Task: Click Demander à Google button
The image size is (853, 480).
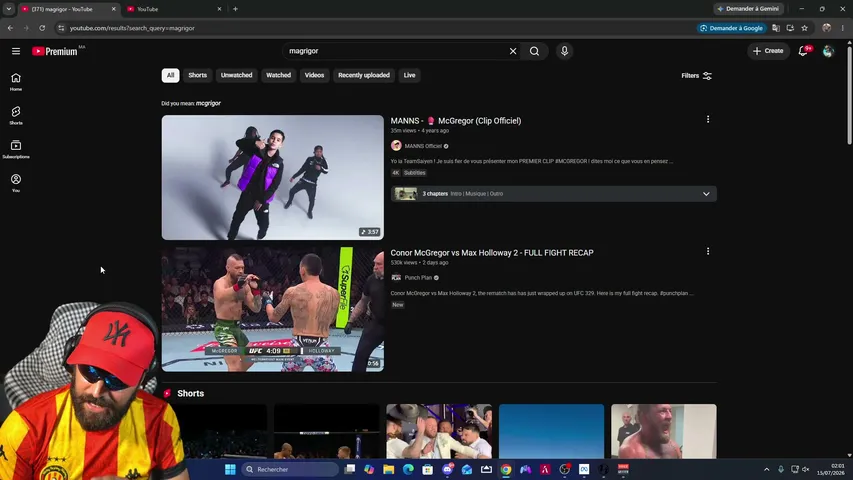Action: click(732, 28)
